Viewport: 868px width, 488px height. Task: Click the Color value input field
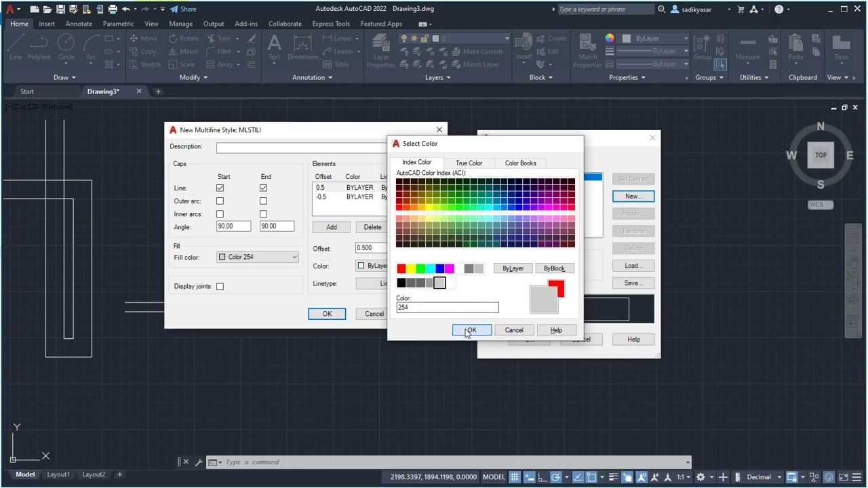click(448, 308)
